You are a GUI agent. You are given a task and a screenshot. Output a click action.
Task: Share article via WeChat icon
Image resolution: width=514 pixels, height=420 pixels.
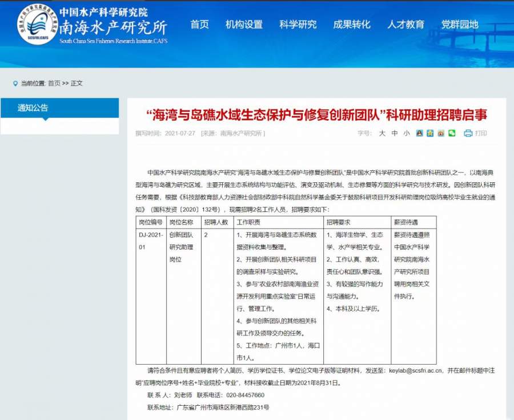(452, 133)
